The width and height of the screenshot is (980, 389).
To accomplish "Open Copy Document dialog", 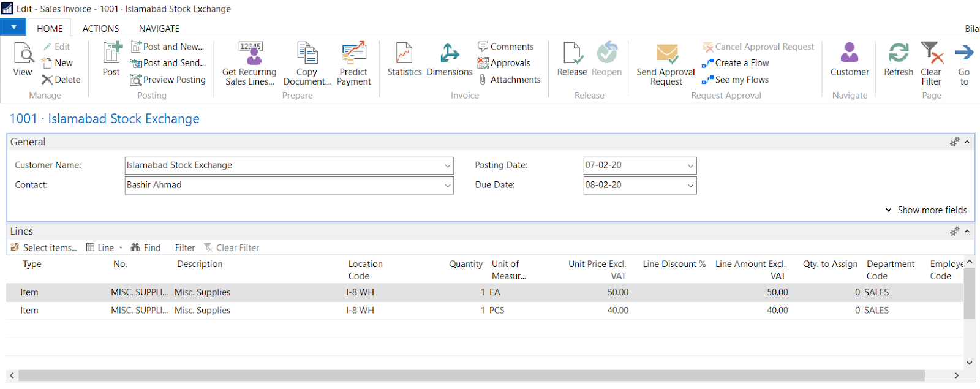I will click(307, 64).
